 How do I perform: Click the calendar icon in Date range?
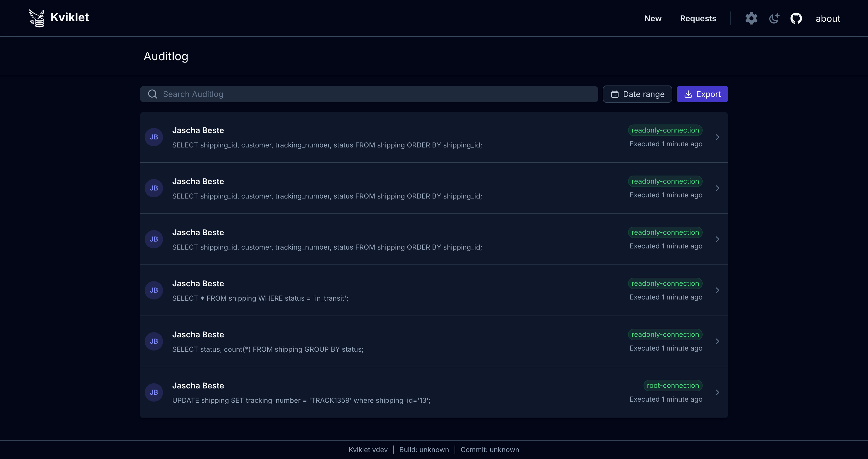coord(615,94)
